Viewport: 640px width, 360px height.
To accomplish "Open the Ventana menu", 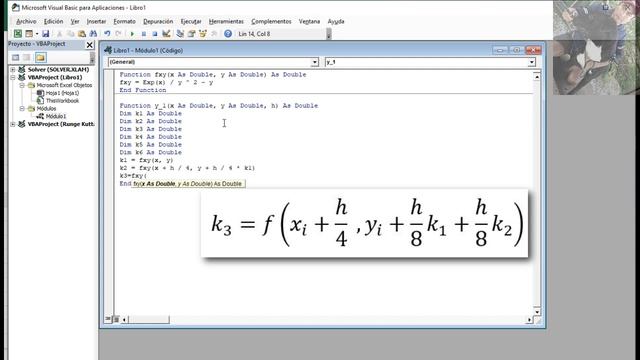I will pos(309,22).
